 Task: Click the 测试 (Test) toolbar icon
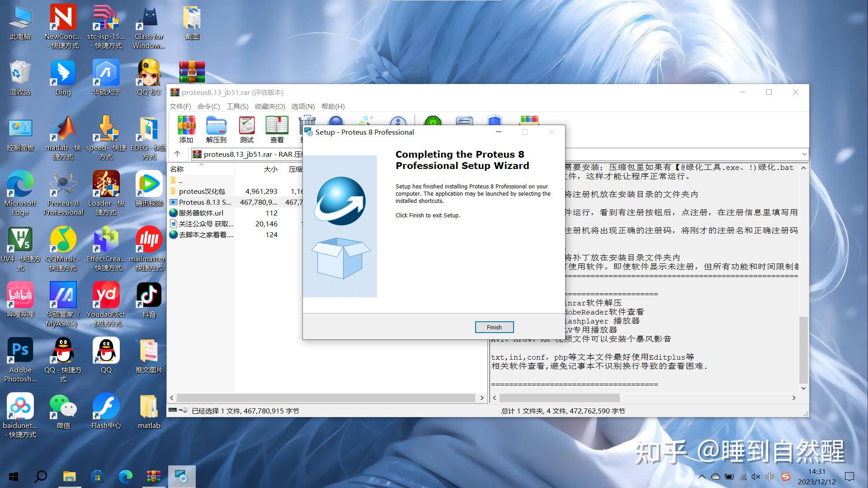tap(247, 129)
